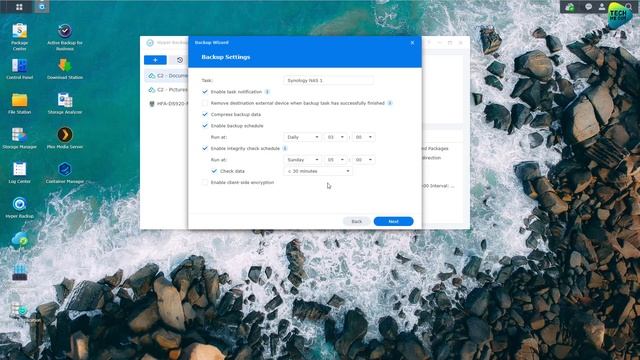Check Remove destination external device option
Screen dimensions: 640x360
point(205,103)
